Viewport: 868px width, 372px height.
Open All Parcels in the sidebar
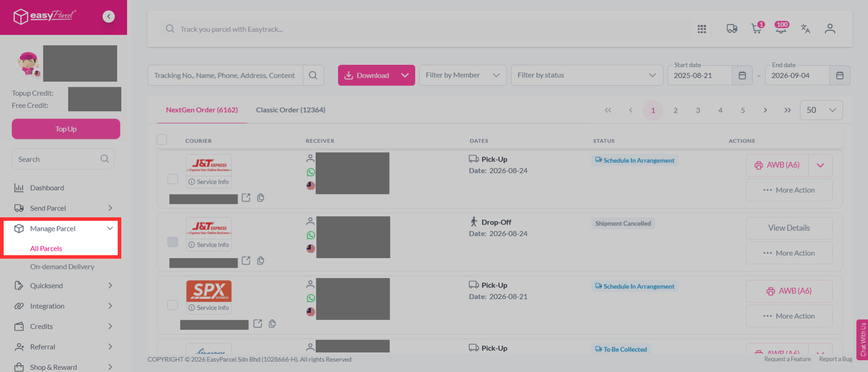(x=46, y=249)
